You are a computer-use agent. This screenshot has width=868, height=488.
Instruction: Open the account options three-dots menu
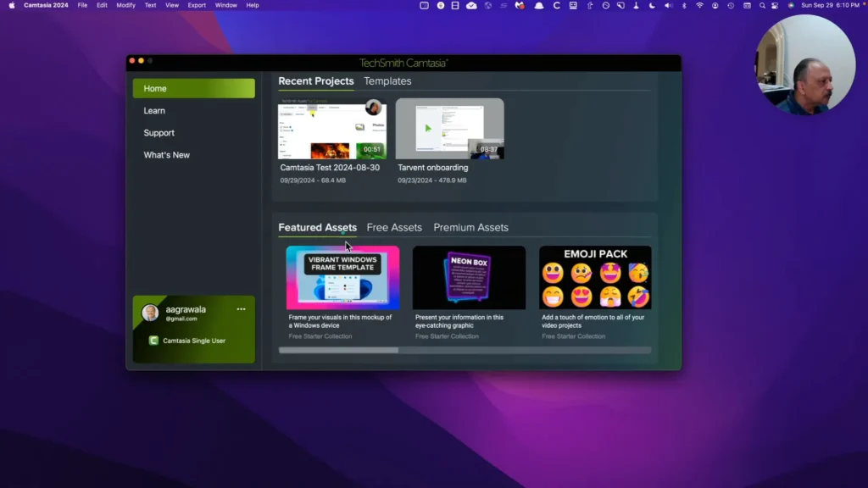click(x=241, y=309)
